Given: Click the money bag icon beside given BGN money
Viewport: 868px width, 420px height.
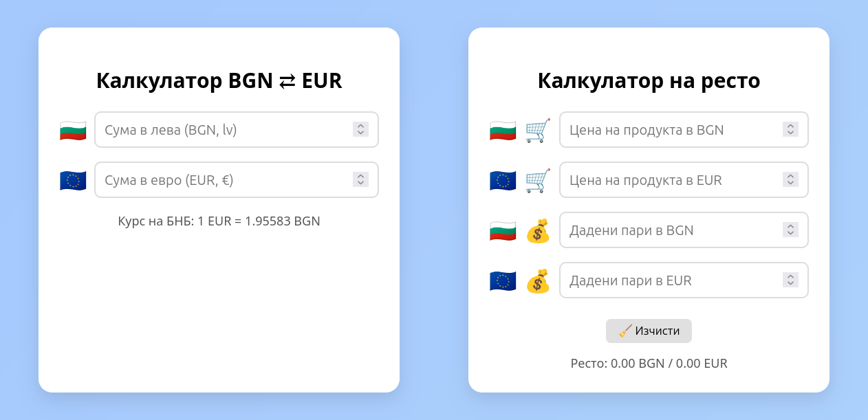Looking at the screenshot, I should coord(538,230).
